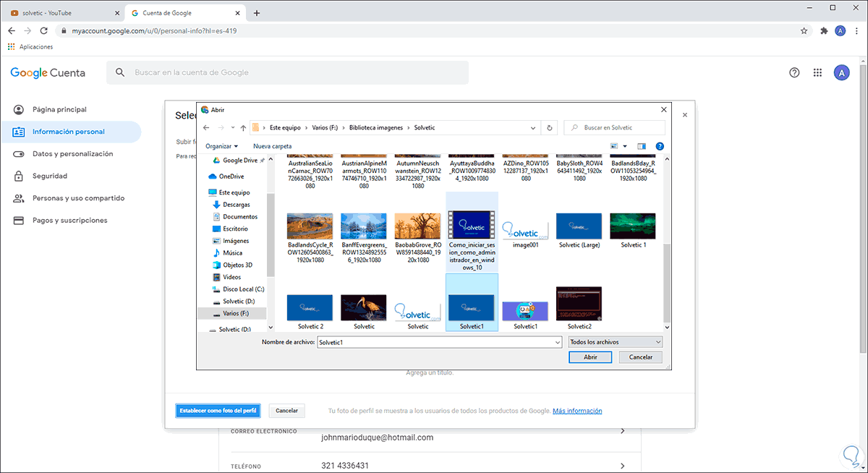
Task: Open the file type filter dropdown
Action: (x=615, y=342)
